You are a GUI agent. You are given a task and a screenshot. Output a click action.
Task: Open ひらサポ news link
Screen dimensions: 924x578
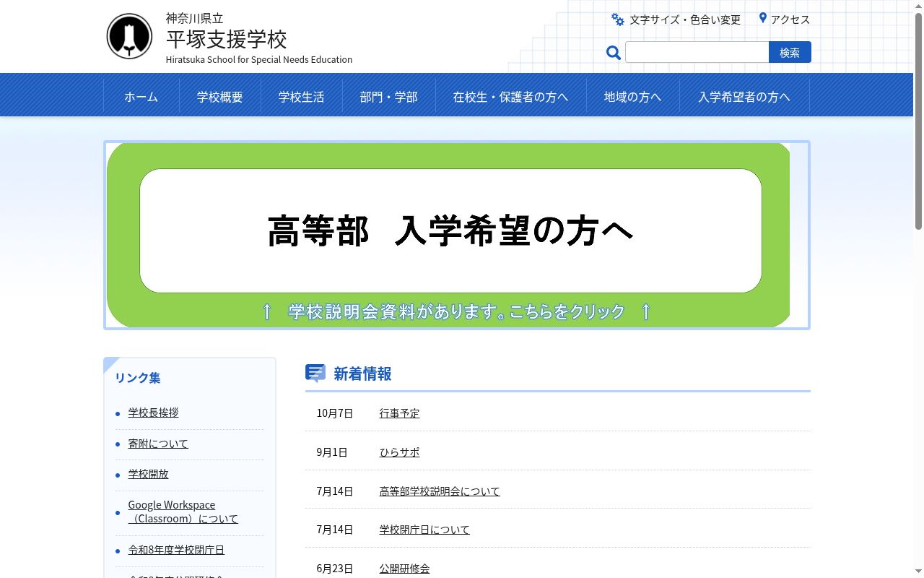(399, 452)
